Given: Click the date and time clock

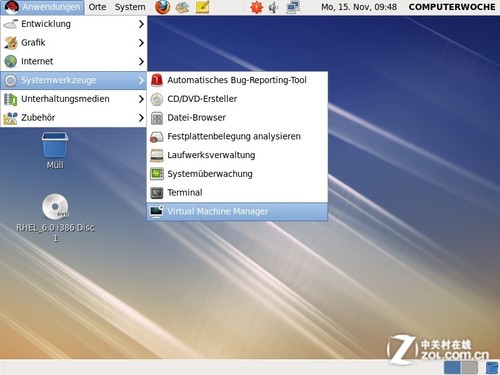Looking at the screenshot, I should tap(359, 7).
